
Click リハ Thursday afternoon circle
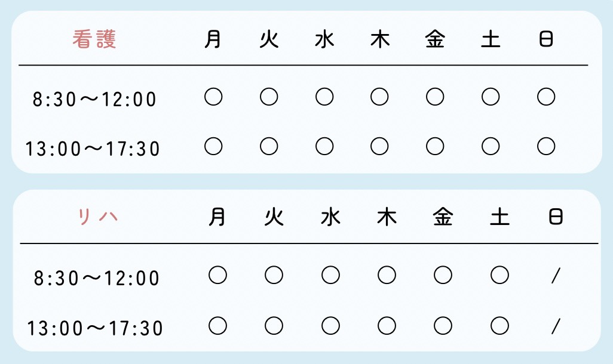tap(387, 326)
